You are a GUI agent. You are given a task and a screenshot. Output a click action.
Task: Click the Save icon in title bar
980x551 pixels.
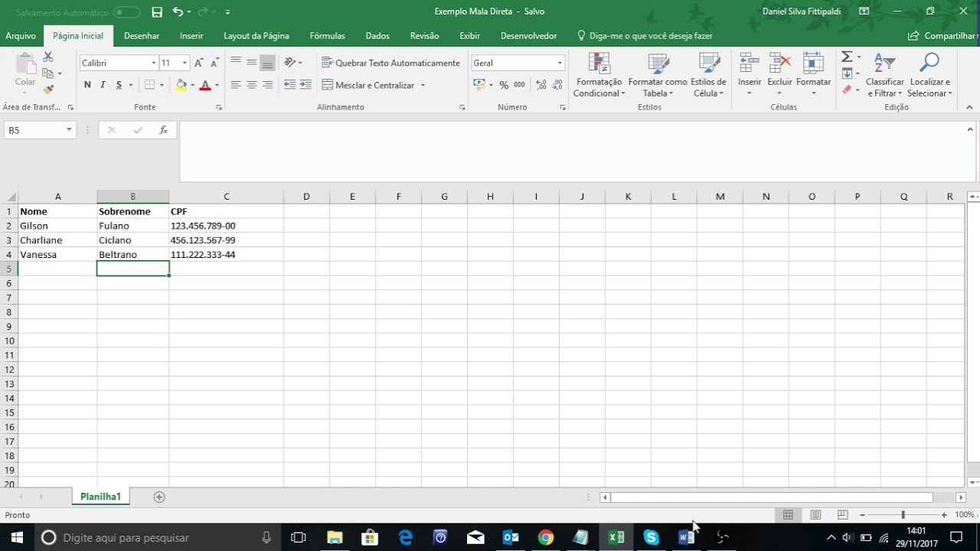pyautogui.click(x=157, y=11)
